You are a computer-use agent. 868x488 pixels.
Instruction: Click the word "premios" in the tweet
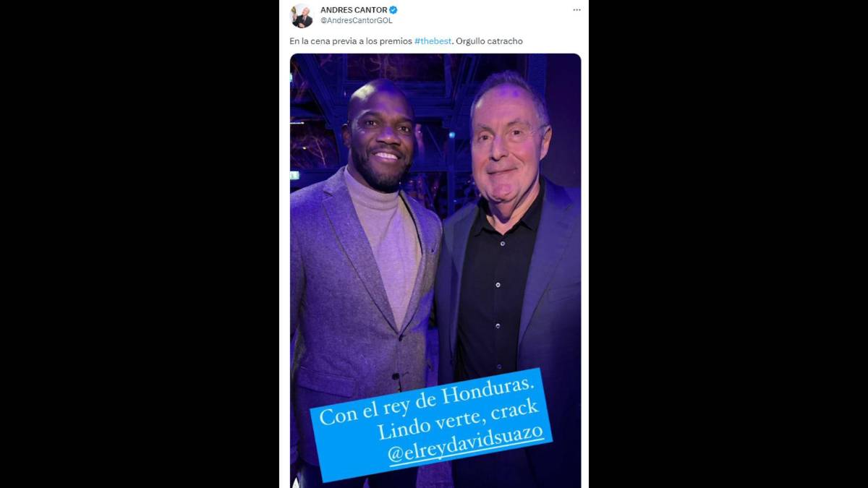396,41
